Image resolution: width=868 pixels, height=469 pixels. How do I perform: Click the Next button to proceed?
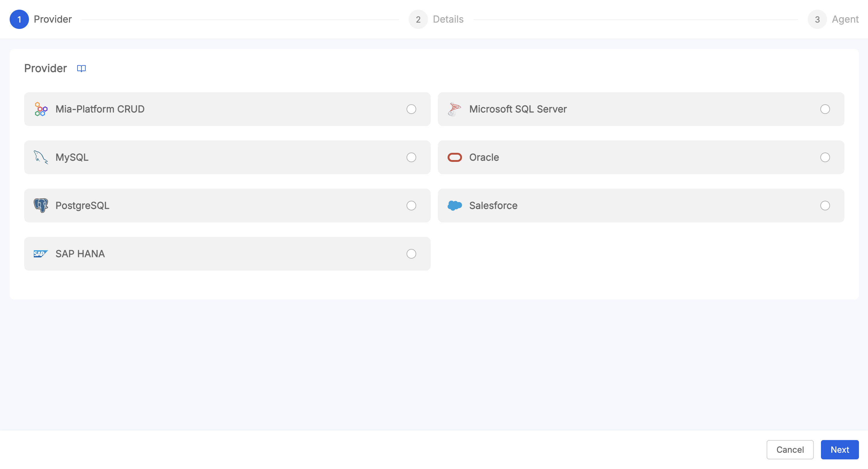[x=840, y=449]
